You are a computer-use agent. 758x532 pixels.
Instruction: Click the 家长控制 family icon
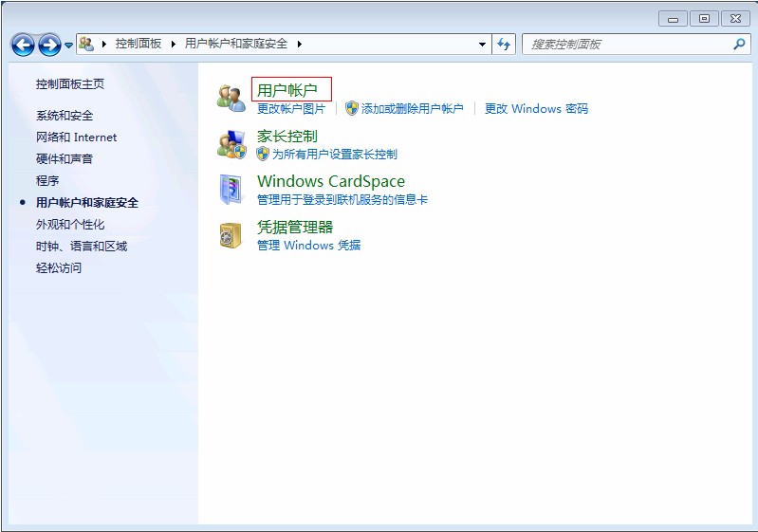231,144
